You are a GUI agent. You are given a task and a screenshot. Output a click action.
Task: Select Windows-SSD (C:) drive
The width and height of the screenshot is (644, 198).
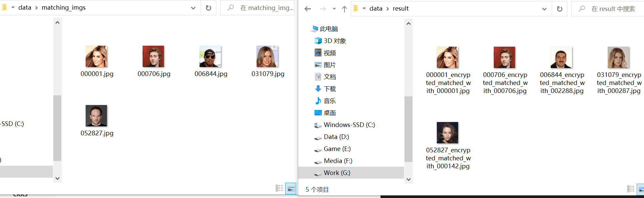349,125
